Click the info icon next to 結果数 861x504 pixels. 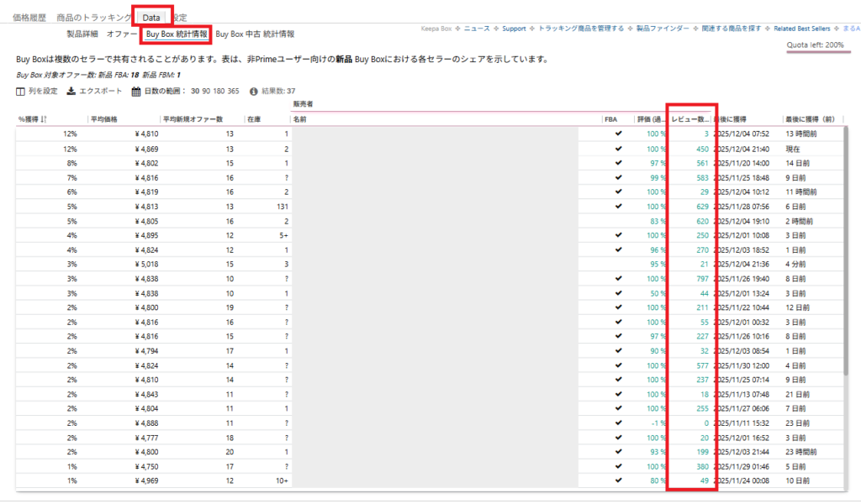(254, 91)
